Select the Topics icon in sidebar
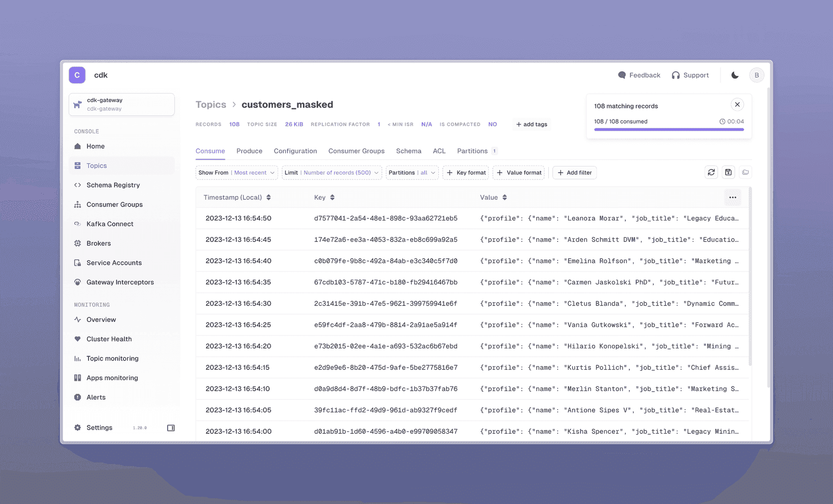Image resolution: width=833 pixels, height=504 pixels. point(78,165)
